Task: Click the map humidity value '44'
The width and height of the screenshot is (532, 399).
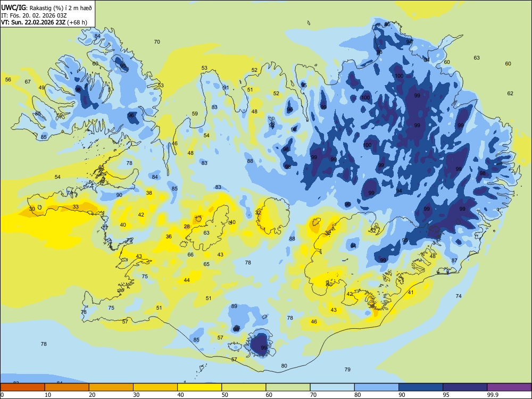Action: click(187, 280)
